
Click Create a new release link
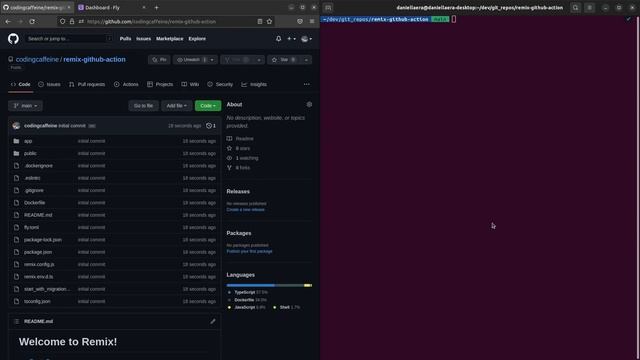245,210
